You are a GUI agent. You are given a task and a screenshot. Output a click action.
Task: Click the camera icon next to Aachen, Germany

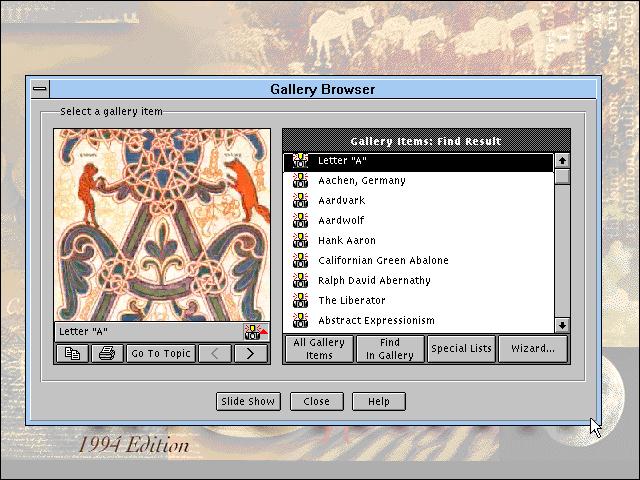point(300,180)
